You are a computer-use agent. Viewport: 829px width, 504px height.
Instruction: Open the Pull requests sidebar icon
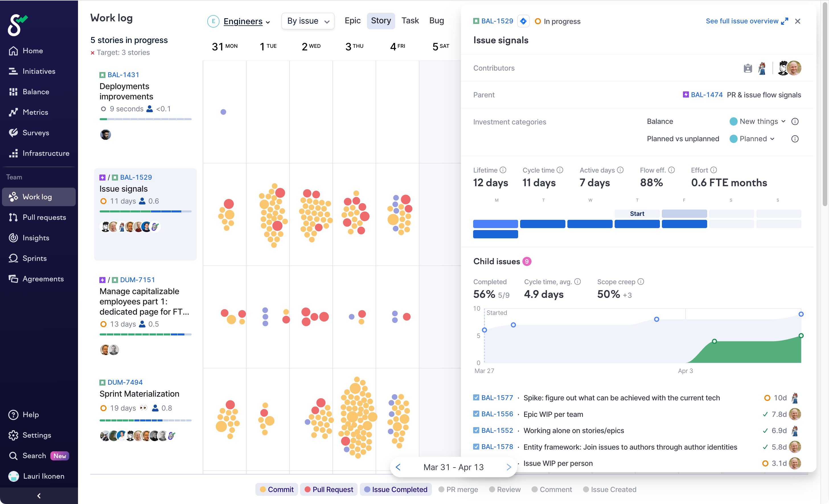pyautogui.click(x=13, y=217)
